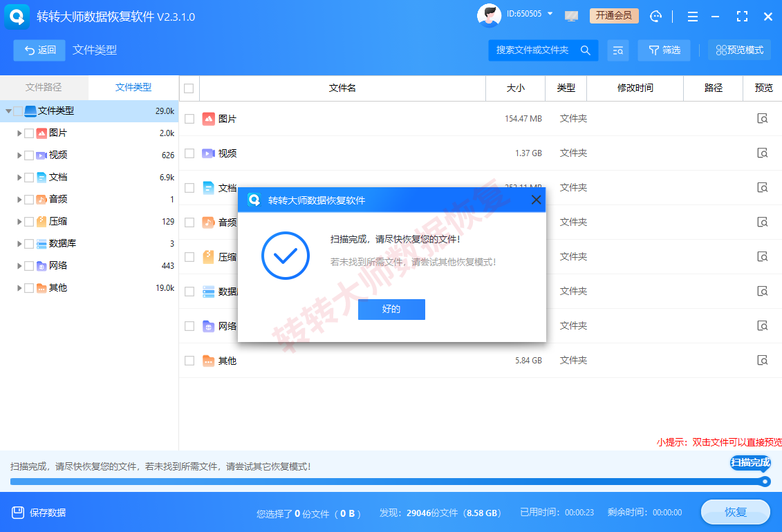Sort by the 文件名 column header
The height and width of the screenshot is (532, 782).
342,88
